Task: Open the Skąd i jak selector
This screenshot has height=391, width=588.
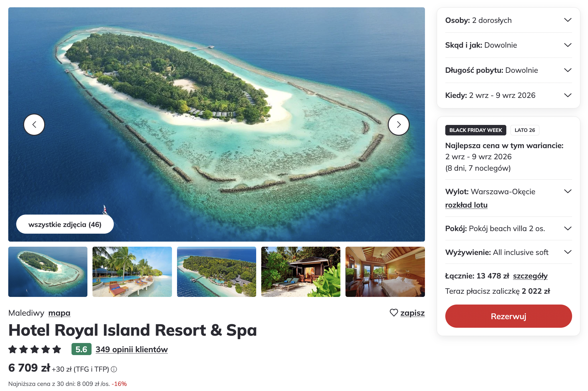Action: (568, 45)
